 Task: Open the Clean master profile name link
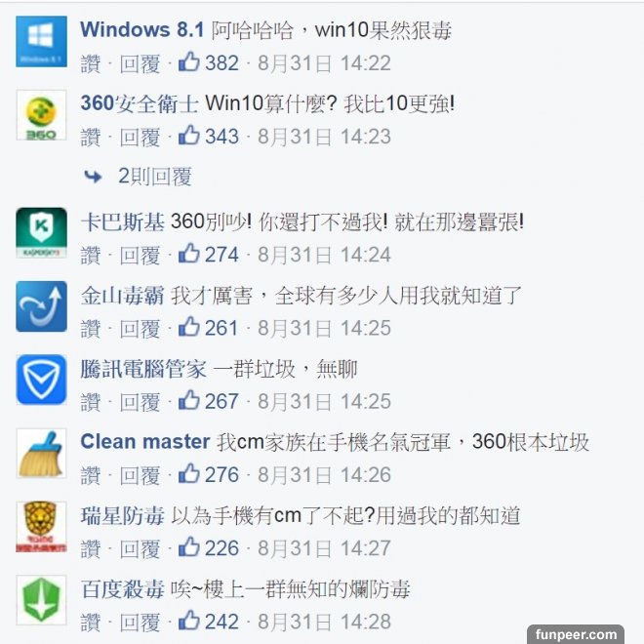coord(145,441)
